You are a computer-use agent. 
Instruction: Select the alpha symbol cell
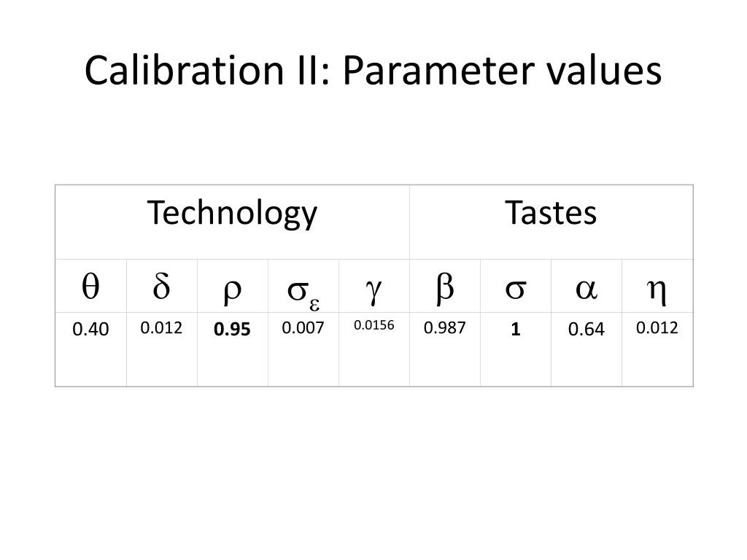(586, 288)
